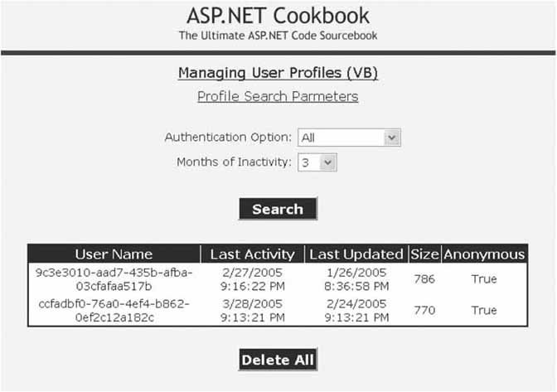Select user name starting with ccfadbf0
Screen dimensions: 557x392
tap(114, 310)
